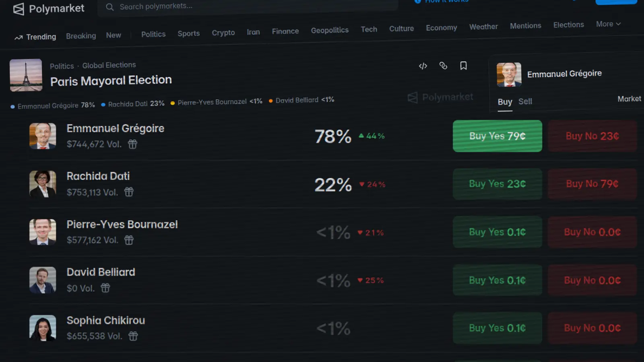Select the Tech category
This screenshot has width=644, height=362.
[369, 29]
